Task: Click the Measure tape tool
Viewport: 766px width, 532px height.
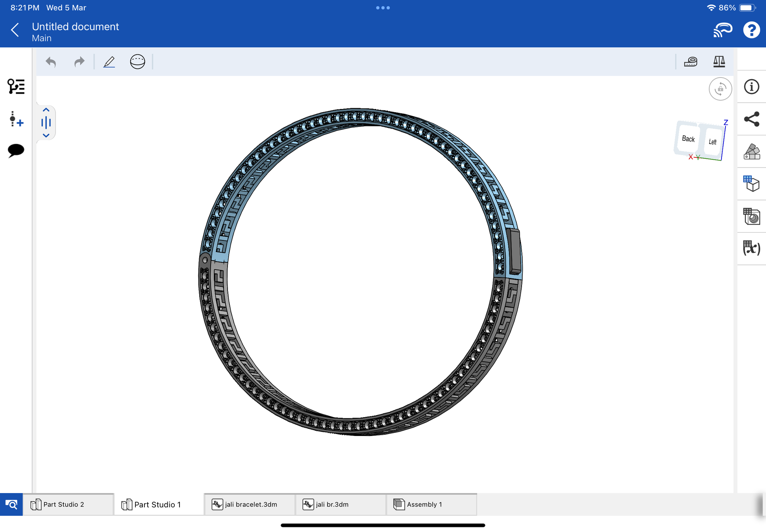Action: [x=690, y=62]
